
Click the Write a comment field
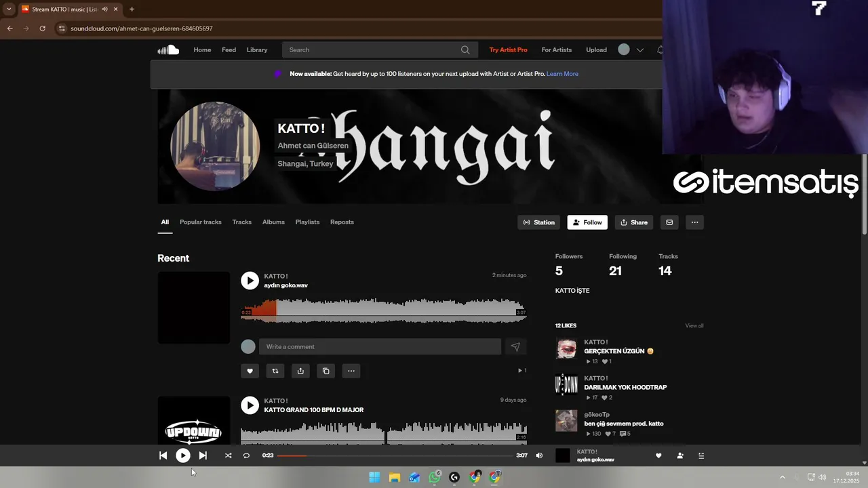tap(380, 346)
